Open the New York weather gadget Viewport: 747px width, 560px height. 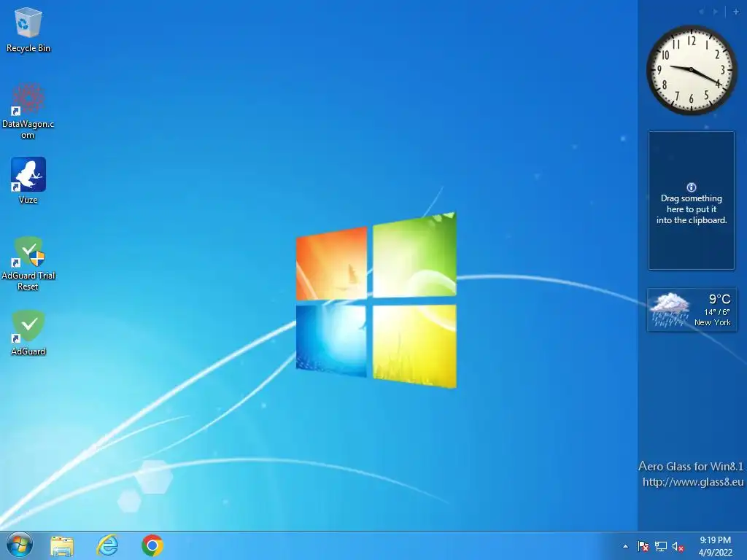click(x=692, y=310)
